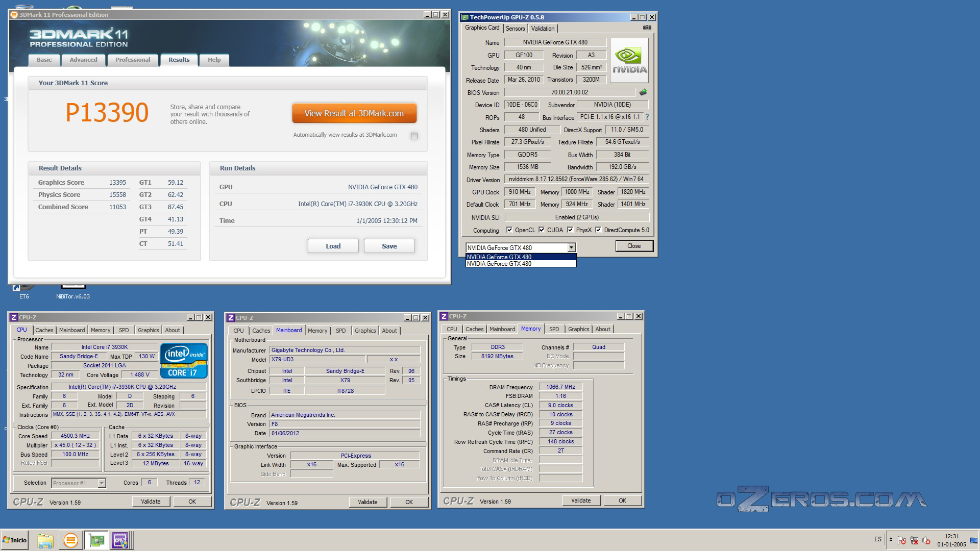
Task: Click the Close button in GPU-Z
Action: 634,246
